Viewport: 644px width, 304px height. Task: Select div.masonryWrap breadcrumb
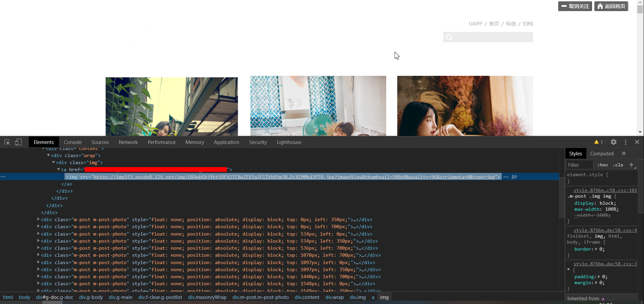click(207, 297)
